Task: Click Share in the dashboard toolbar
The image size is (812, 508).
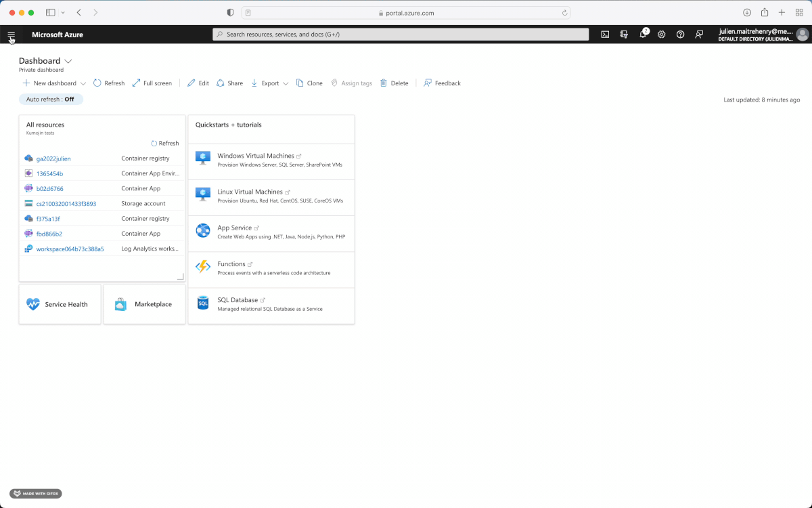Action: (229, 83)
